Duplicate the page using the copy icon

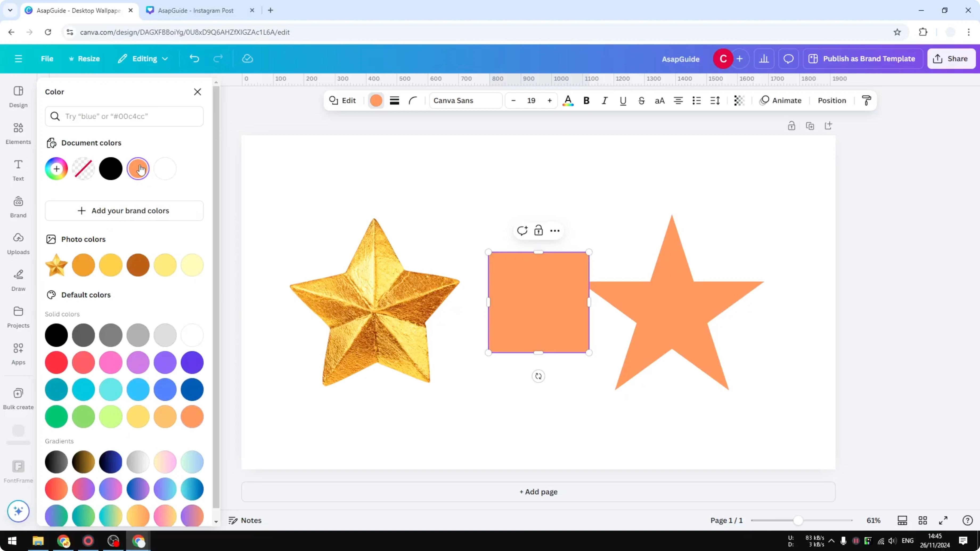(810, 126)
